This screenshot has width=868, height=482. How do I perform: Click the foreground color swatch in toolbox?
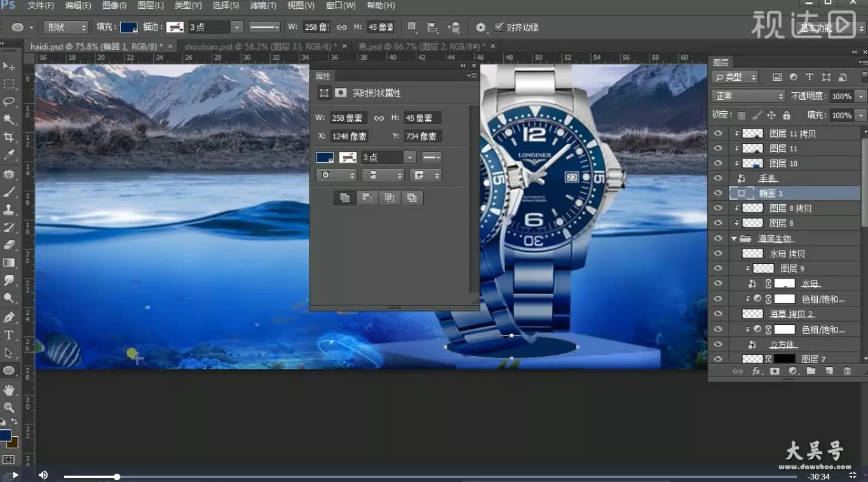point(5,436)
